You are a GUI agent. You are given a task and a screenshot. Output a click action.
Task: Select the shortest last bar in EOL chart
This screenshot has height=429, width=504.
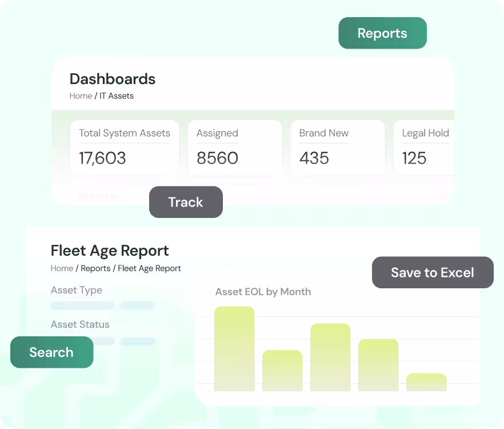[x=426, y=382]
